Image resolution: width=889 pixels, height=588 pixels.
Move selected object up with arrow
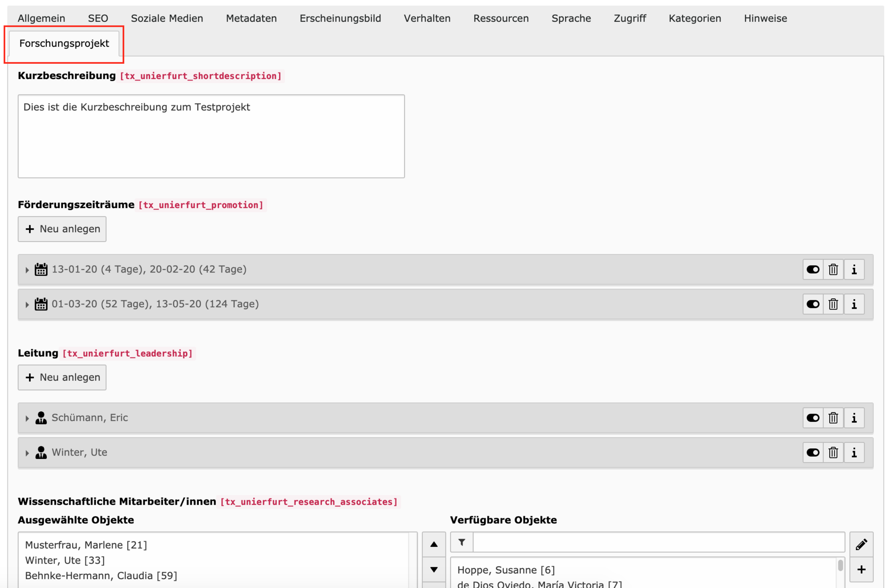click(x=434, y=544)
